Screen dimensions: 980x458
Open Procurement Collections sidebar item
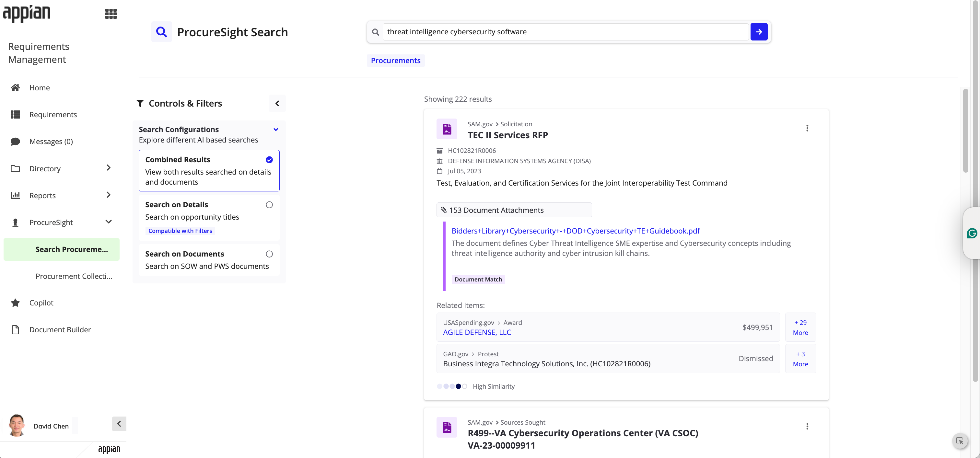tap(74, 276)
